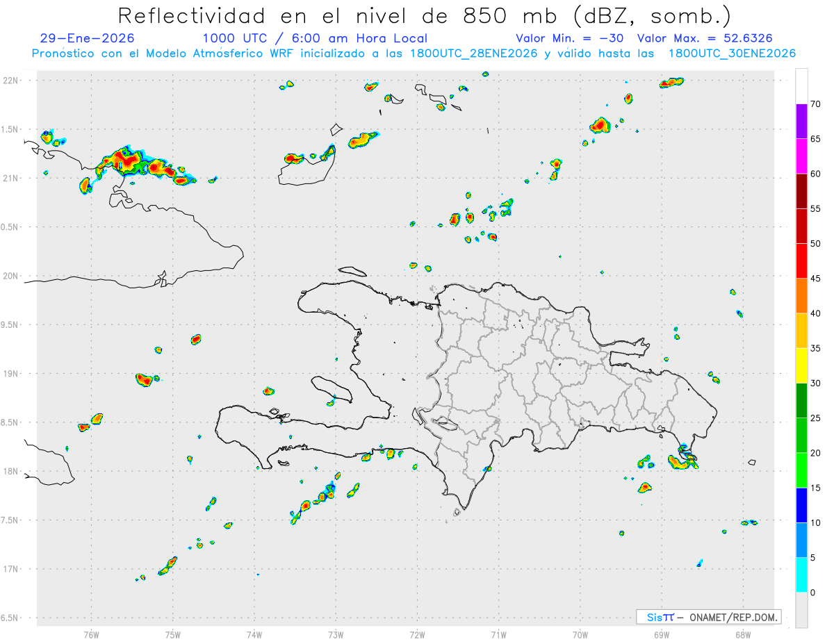This screenshot has width=834, height=644.
Task: Select the '69W' longitude label
Action: click(x=662, y=635)
